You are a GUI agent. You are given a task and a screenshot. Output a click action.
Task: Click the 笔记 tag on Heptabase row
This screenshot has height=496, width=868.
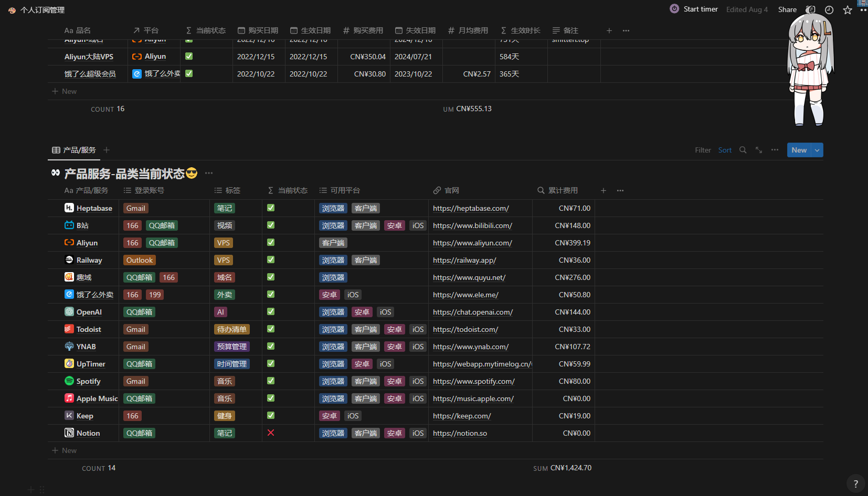pos(225,208)
